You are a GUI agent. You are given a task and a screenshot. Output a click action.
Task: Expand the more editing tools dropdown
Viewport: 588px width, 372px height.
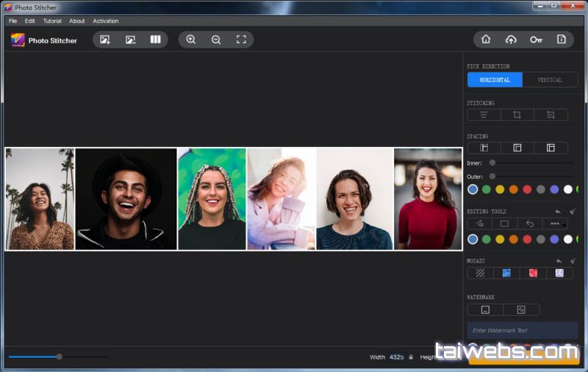tap(555, 223)
